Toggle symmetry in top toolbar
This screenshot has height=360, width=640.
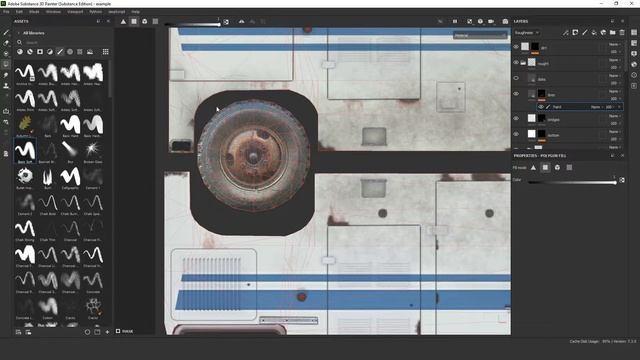(242, 22)
